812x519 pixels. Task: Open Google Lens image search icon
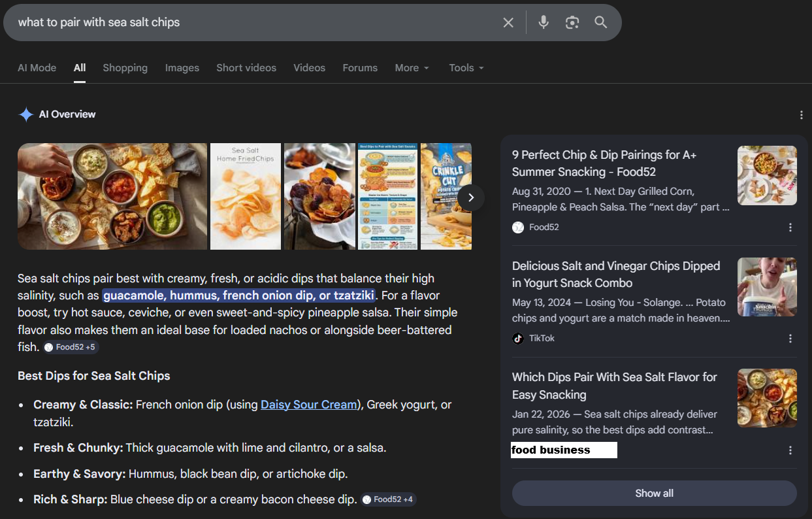click(572, 23)
